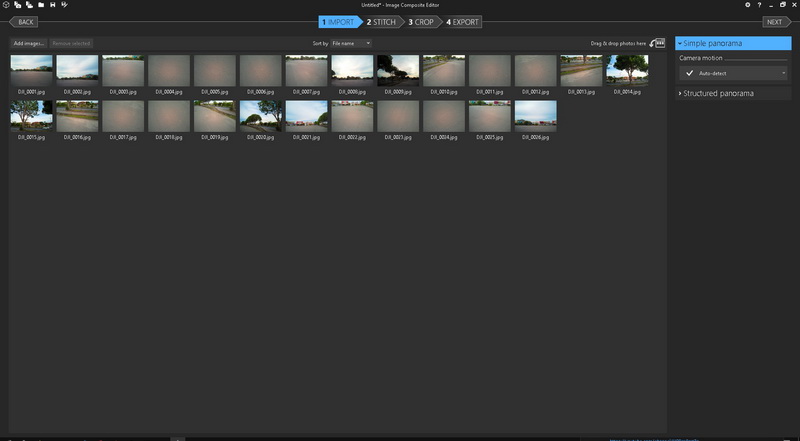Select the DJI_0014.jpg thumbnail

[626, 73]
